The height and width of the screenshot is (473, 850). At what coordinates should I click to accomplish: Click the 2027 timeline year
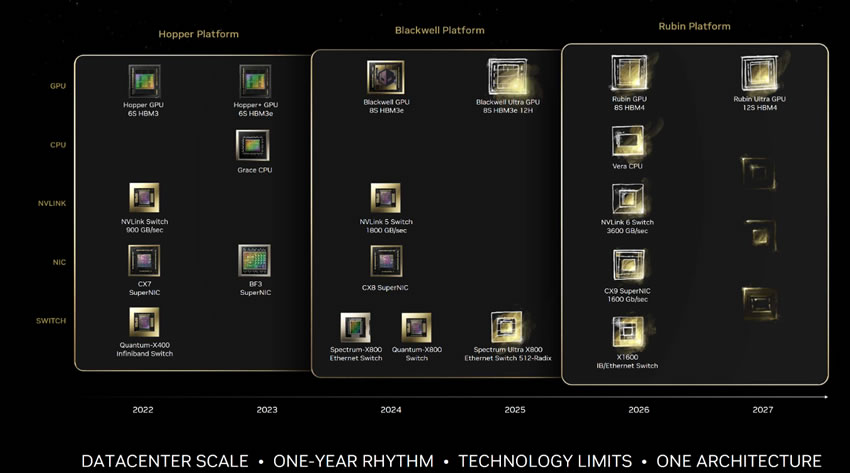click(763, 410)
